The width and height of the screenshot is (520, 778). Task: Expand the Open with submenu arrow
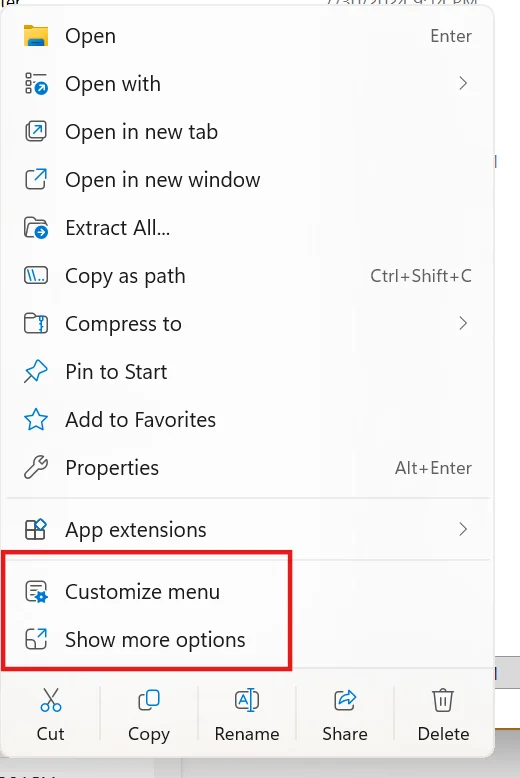coord(463,83)
